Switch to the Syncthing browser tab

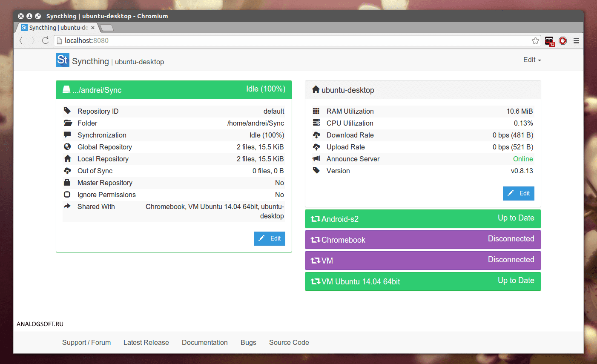[55, 27]
